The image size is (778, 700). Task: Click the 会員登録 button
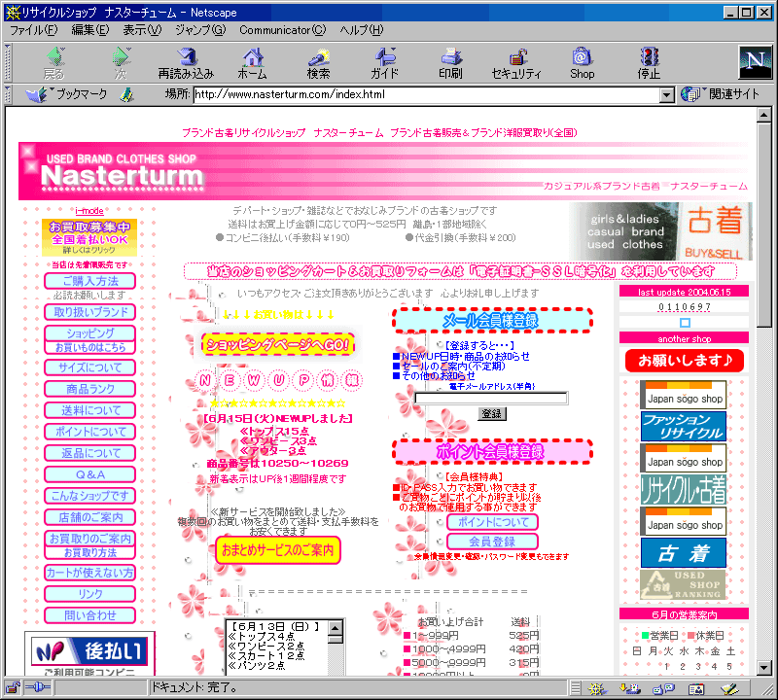click(x=492, y=542)
